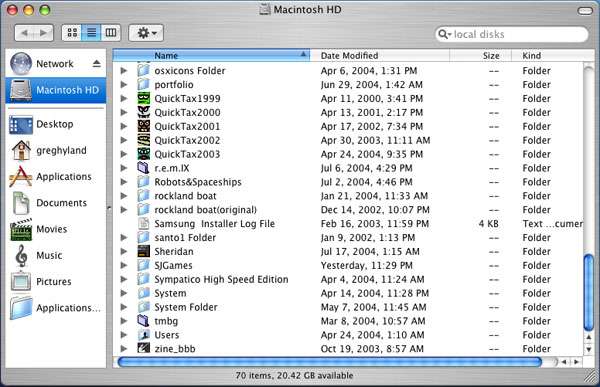Sort by the Size column header
The width and height of the screenshot is (600, 387).
point(481,56)
